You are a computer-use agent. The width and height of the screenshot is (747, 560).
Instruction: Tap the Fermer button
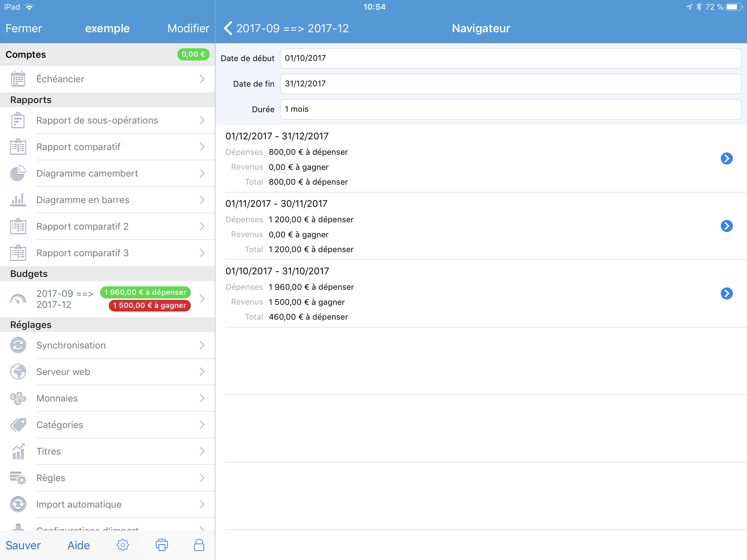pos(24,28)
